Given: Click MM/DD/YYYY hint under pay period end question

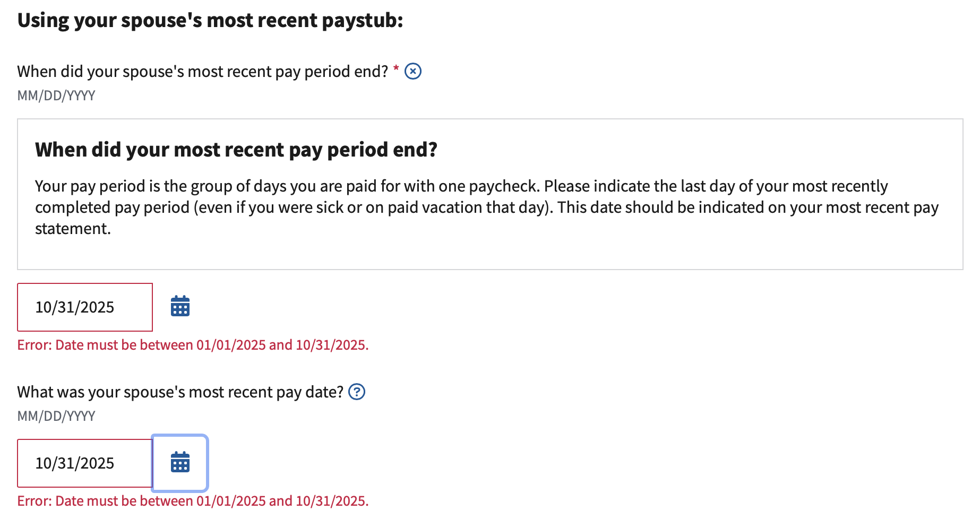Looking at the screenshot, I should pos(56,96).
